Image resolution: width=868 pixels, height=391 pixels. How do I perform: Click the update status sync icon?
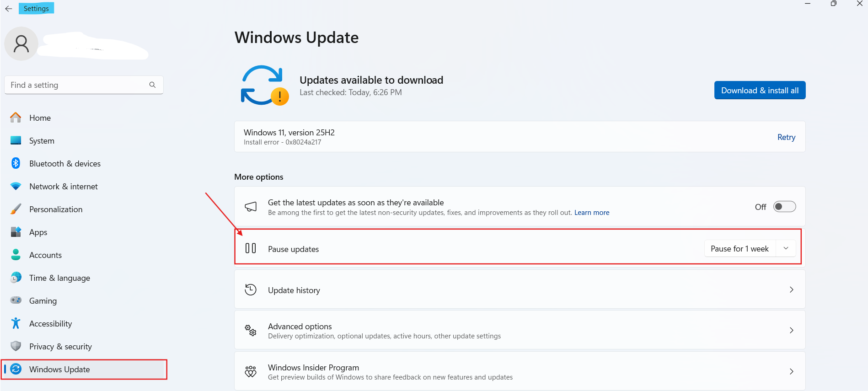264,86
